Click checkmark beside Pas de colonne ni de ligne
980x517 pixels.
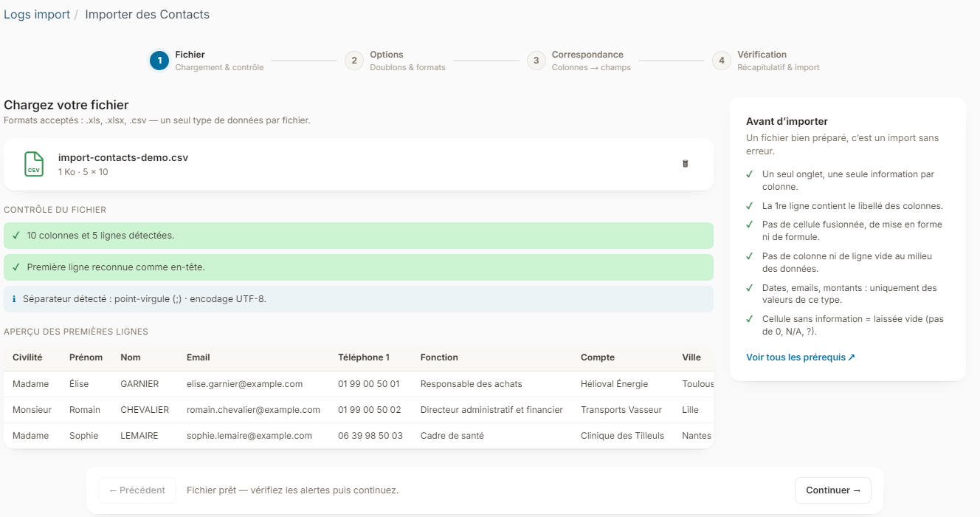[749, 256]
